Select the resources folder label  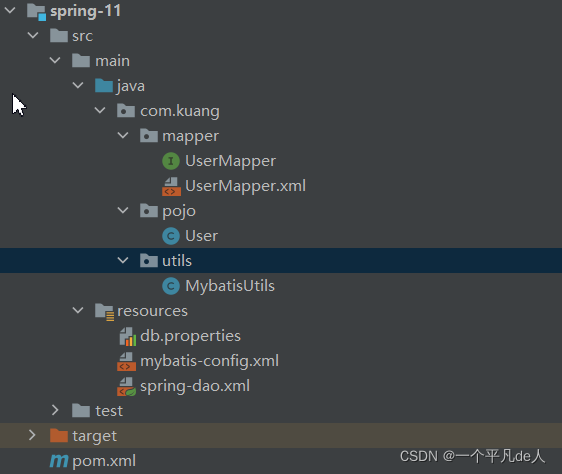tap(153, 311)
